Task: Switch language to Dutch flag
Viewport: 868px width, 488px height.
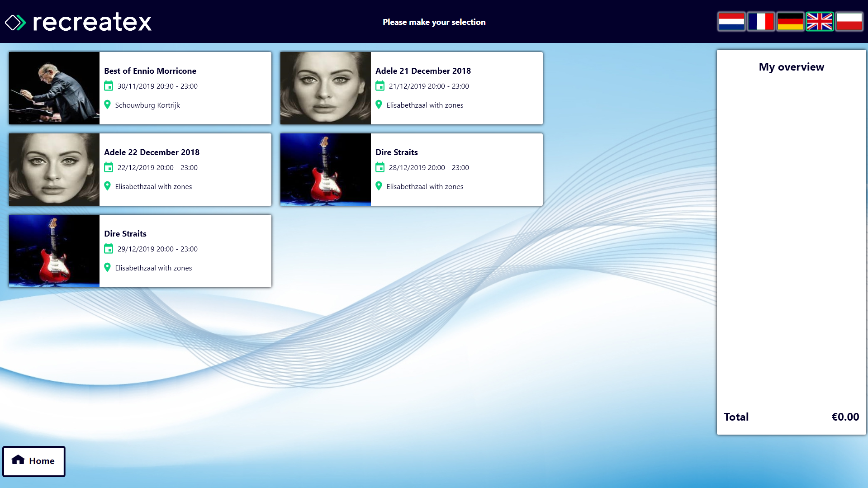Action: (x=731, y=22)
